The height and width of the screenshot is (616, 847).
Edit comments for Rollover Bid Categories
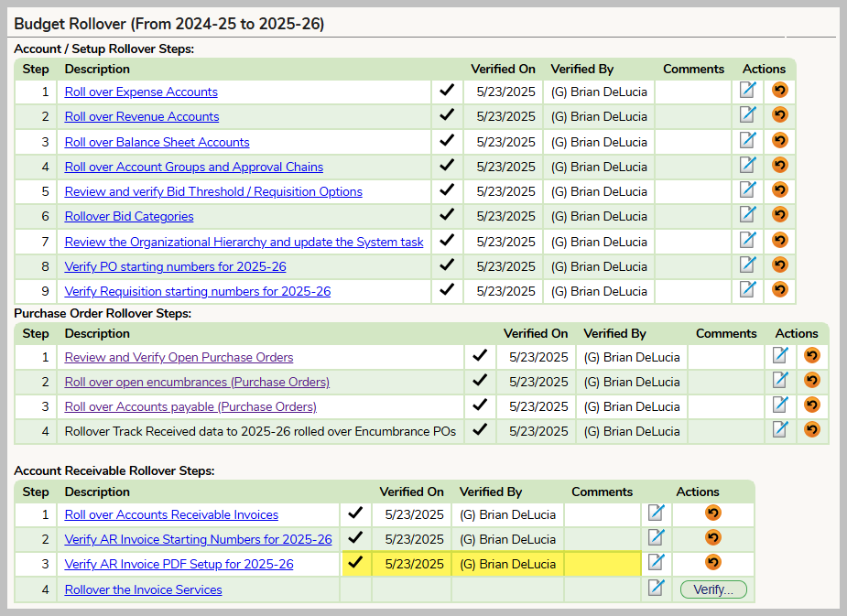click(x=747, y=215)
